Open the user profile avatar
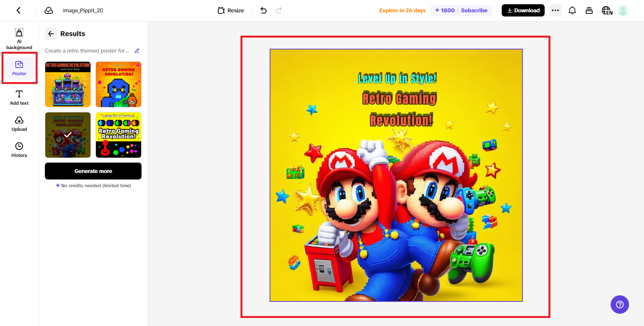Viewport: 644px width, 326px height. coord(623,10)
